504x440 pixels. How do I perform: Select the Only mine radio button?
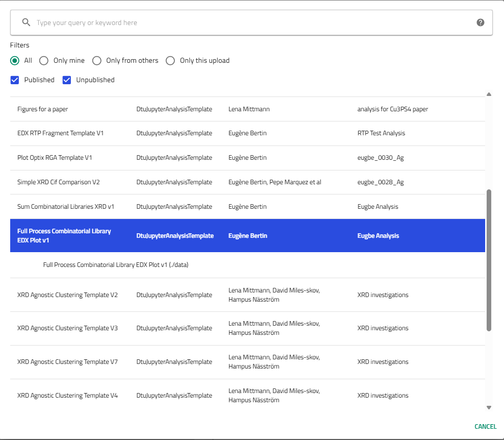(x=44, y=61)
